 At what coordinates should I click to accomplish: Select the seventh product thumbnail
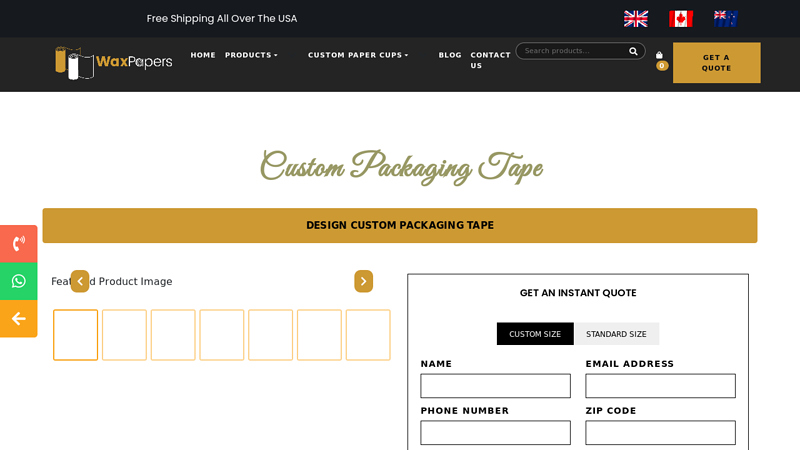point(368,335)
